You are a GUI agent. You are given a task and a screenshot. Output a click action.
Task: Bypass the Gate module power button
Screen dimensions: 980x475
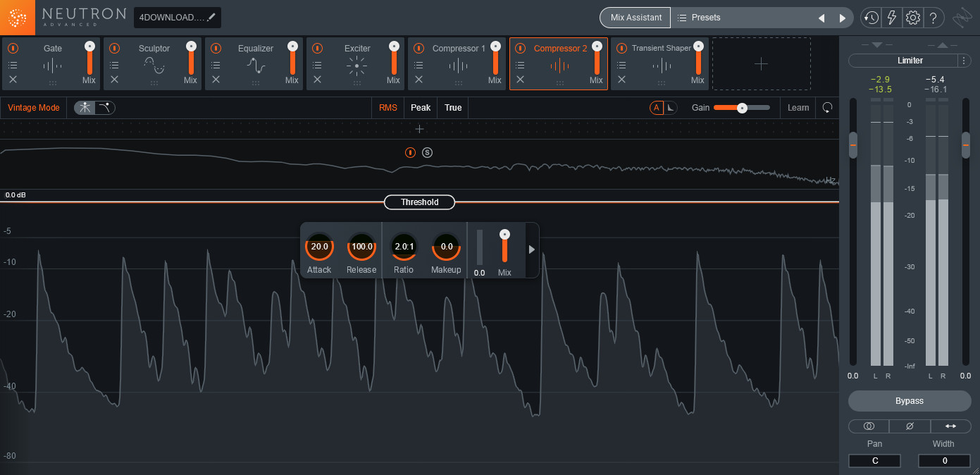pos(13,49)
